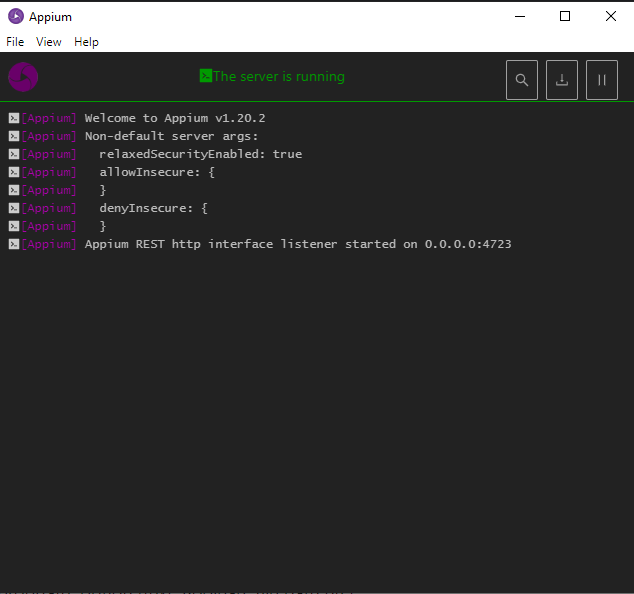Screen dimensions: 634x594
Task: Click [Appium] tag on the REST listener line
Action: 49,244
